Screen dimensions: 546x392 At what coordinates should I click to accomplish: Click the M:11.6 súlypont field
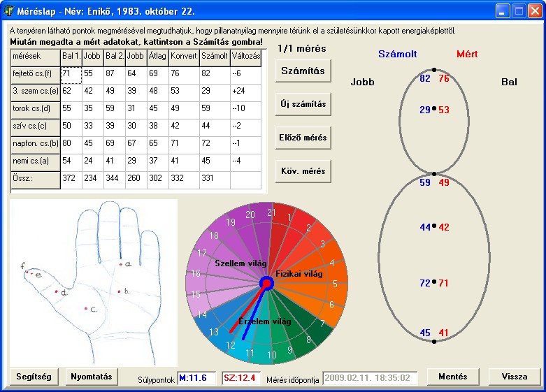tap(196, 378)
